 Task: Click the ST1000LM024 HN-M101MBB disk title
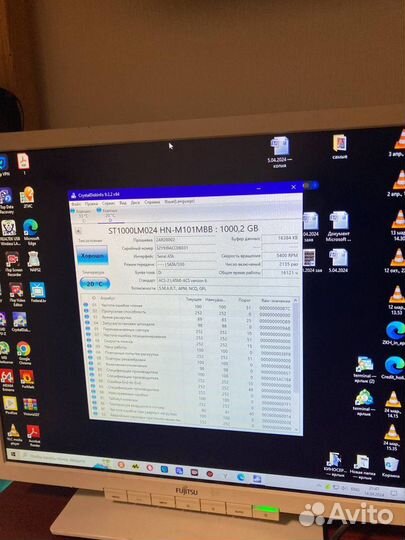coord(183,230)
